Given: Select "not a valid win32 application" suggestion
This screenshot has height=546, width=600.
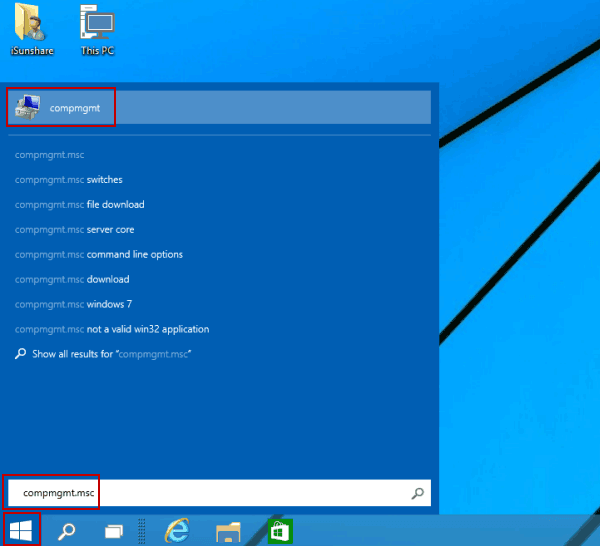Looking at the screenshot, I should pyautogui.click(x=112, y=329).
